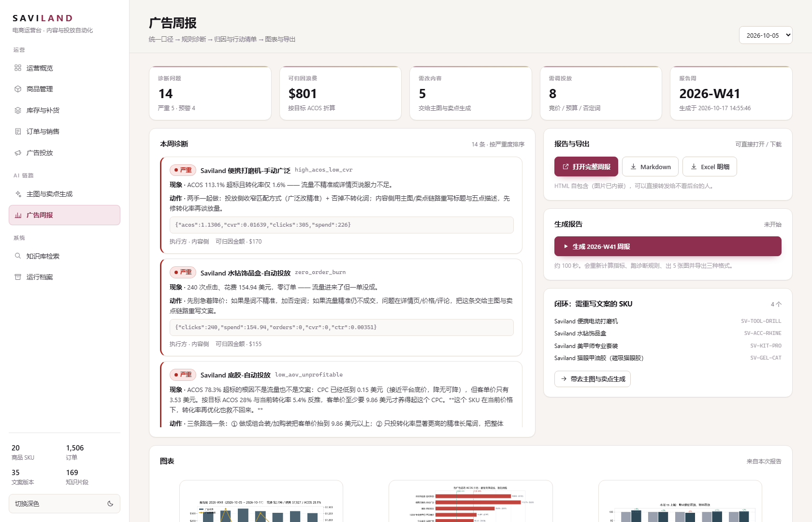Click the 运行档案 archive icon

coord(18,277)
